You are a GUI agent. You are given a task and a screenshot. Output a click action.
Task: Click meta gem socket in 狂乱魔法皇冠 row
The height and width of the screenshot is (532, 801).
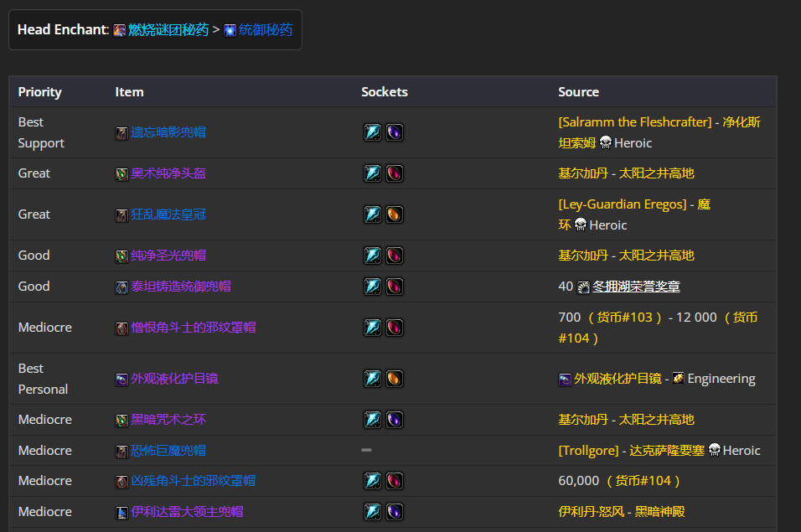click(373, 214)
